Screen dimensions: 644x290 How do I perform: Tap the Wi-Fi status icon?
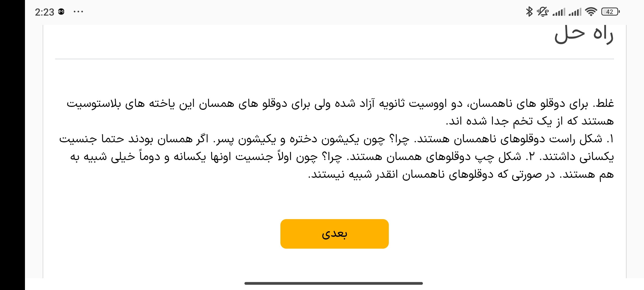click(591, 12)
